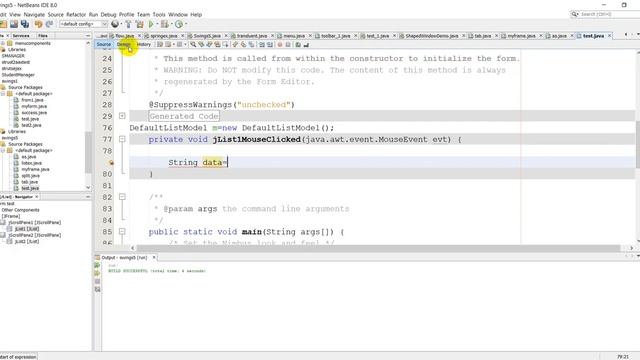Switch to the menu.java editor tab
The height and width of the screenshot is (360, 640).
(294, 36)
